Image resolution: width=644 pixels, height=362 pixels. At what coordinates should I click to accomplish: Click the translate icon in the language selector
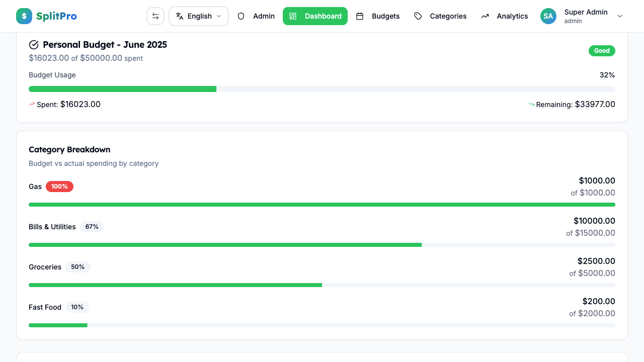(179, 16)
